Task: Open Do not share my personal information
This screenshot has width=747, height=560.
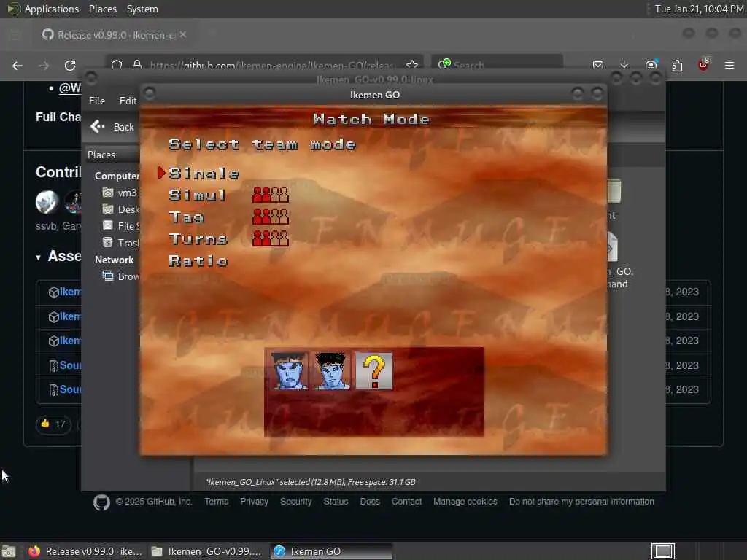Action: [x=581, y=502]
